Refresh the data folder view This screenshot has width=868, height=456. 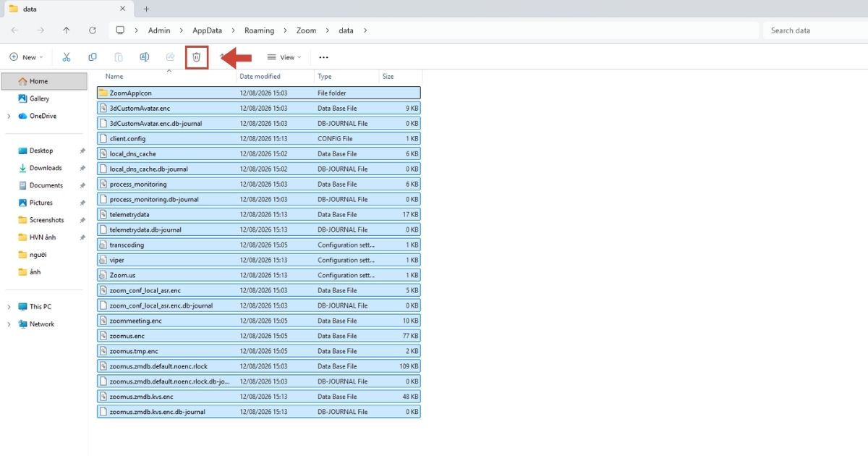[92, 30]
